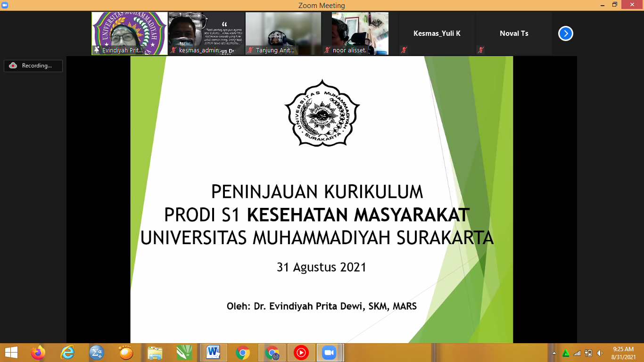The width and height of the screenshot is (644, 362).
Task: Show next participants with blue arrow button
Action: tap(566, 33)
